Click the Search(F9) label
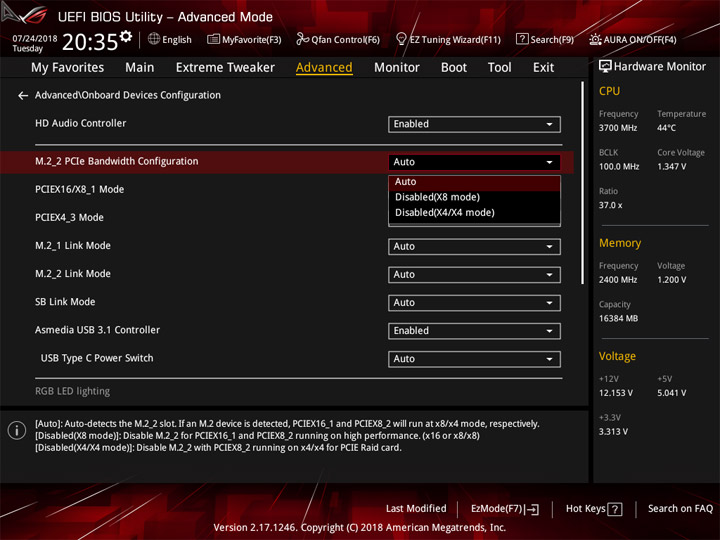 click(552, 40)
